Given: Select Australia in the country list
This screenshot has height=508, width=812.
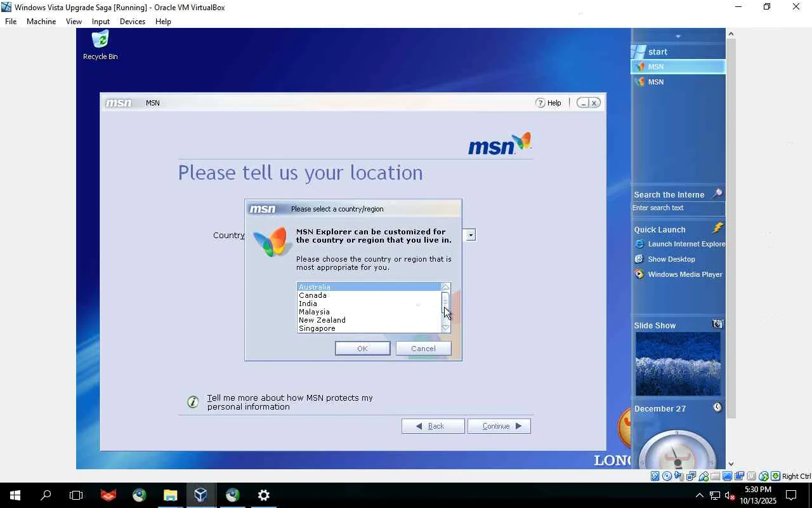Looking at the screenshot, I should (369, 287).
